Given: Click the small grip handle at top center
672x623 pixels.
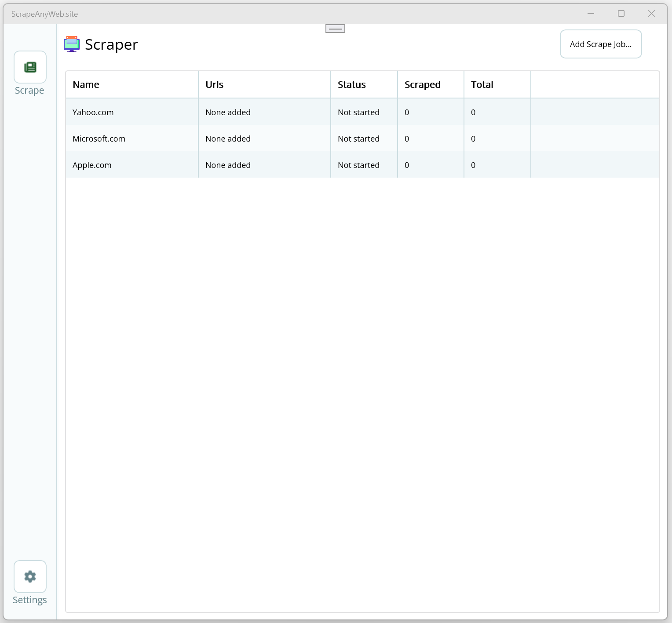Looking at the screenshot, I should point(335,29).
